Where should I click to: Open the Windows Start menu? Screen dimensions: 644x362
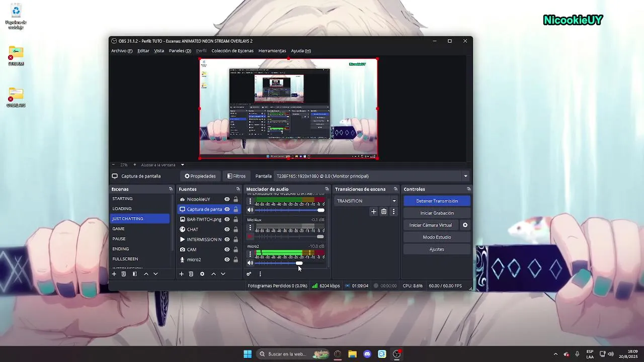248,354
